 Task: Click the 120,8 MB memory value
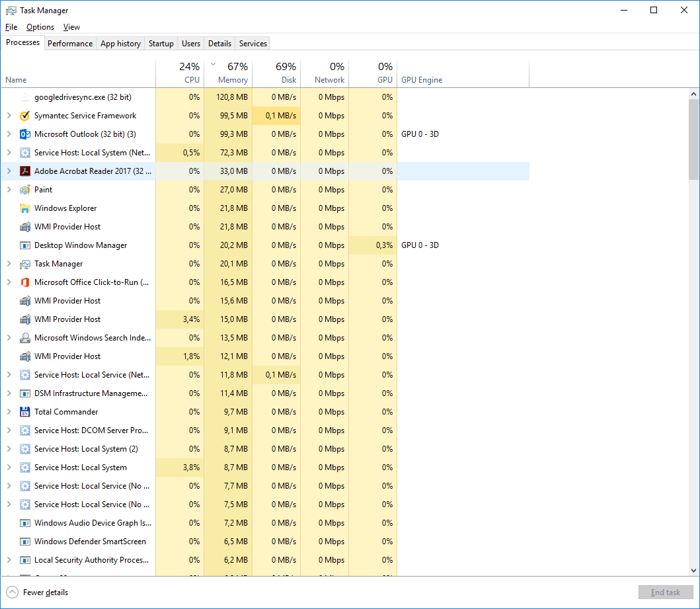232,97
